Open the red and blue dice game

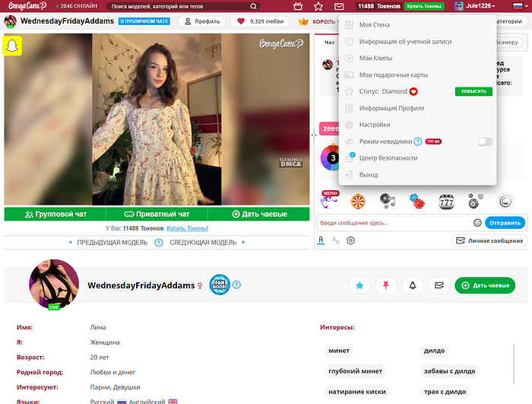point(417,201)
